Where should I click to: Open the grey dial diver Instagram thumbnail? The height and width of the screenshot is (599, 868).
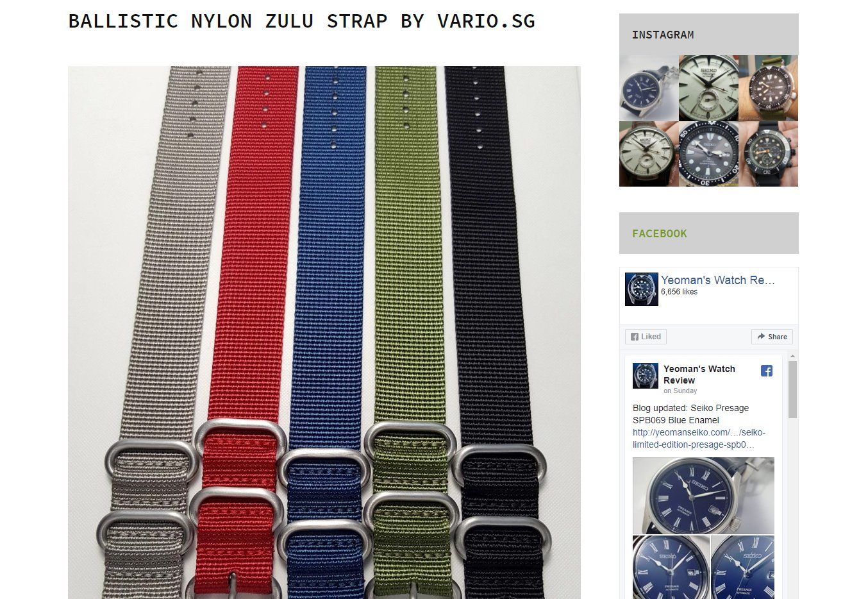tap(708, 154)
